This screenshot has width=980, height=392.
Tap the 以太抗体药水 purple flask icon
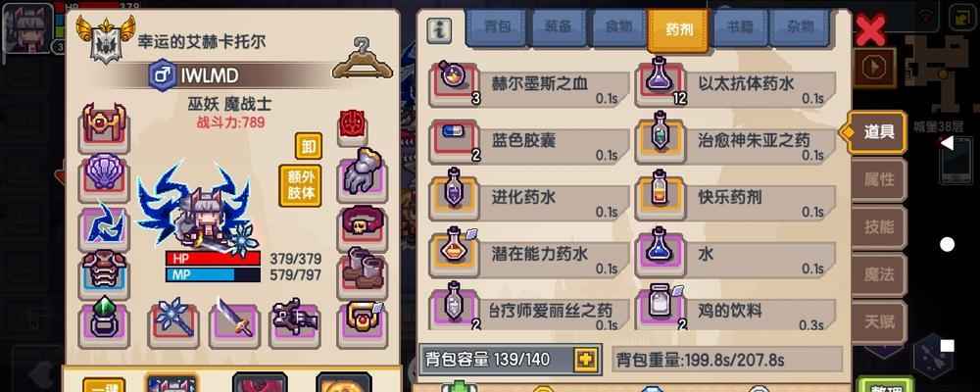(661, 80)
